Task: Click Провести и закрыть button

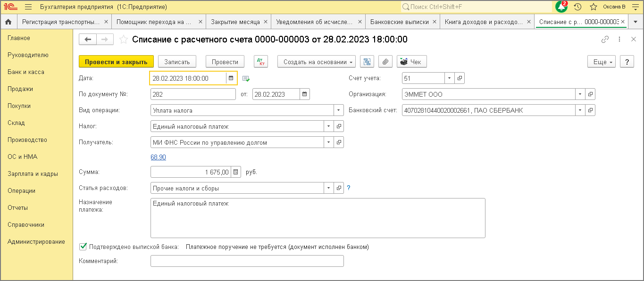Action: point(116,62)
